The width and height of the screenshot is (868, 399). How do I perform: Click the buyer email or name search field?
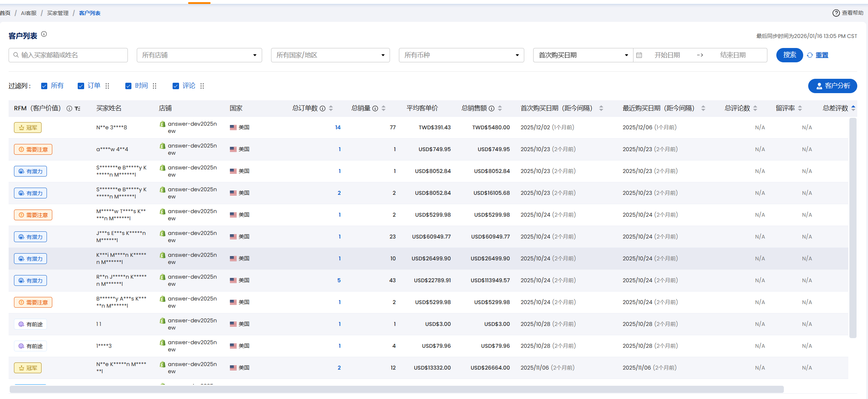point(68,55)
